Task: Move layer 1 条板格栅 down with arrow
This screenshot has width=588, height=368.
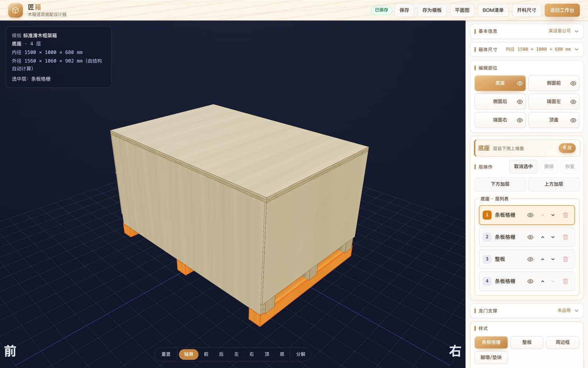Action: pos(553,215)
